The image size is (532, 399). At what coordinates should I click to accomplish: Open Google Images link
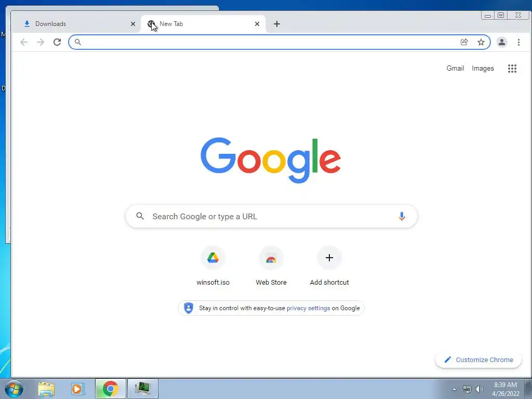click(483, 68)
